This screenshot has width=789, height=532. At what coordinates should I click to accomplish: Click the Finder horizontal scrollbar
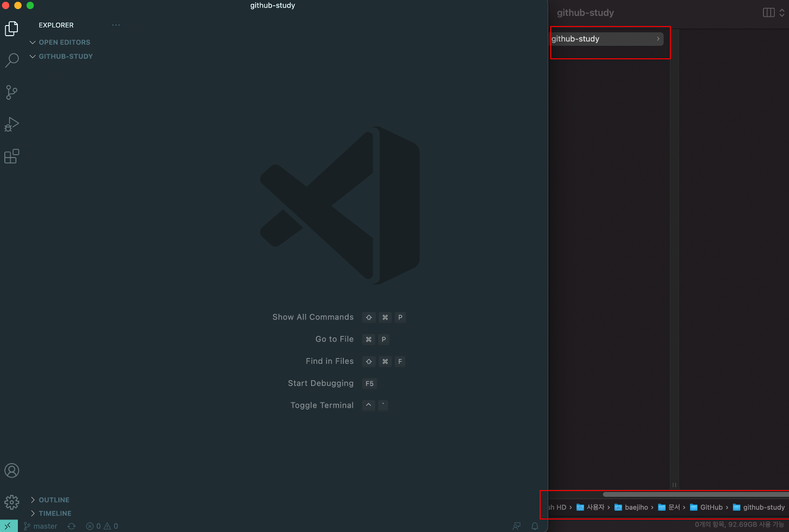[695, 494]
